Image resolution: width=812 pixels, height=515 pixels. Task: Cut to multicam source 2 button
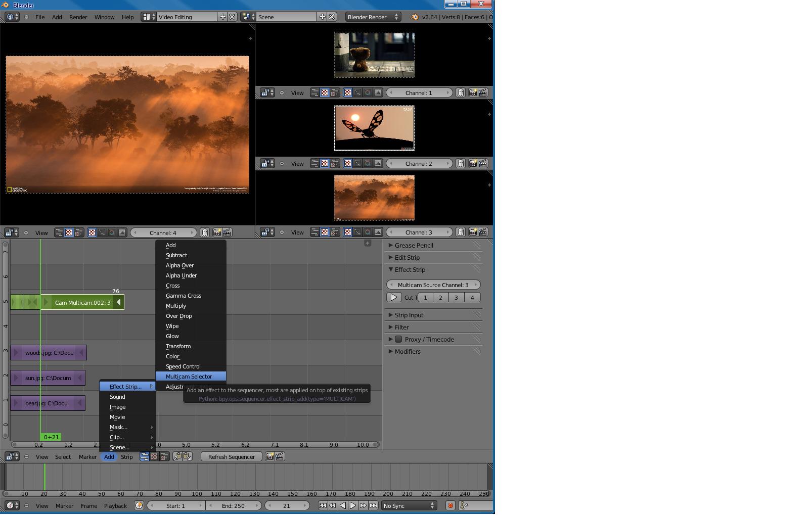coord(440,298)
